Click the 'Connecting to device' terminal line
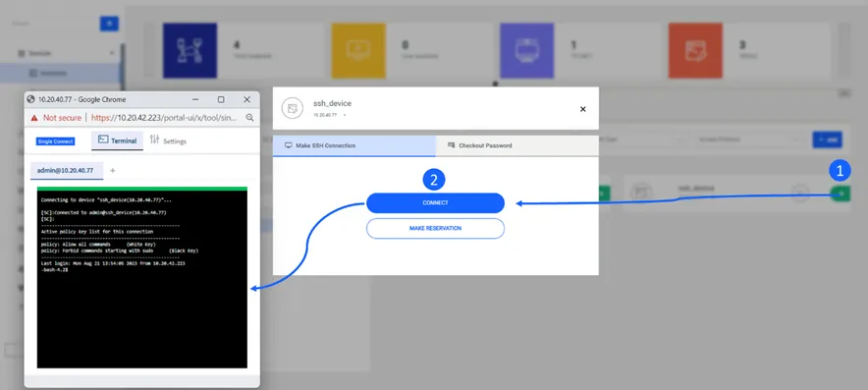The image size is (868, 390). 106,200
